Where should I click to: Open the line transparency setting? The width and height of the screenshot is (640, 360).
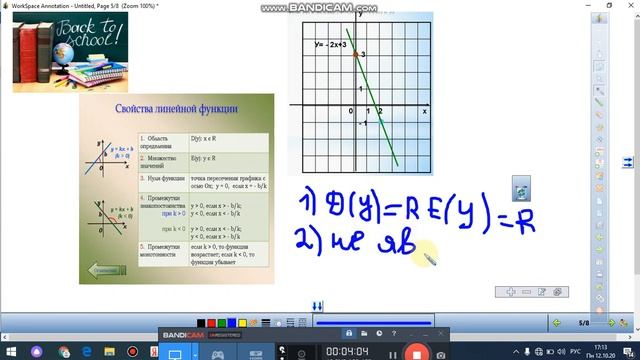tap(278, 323)
